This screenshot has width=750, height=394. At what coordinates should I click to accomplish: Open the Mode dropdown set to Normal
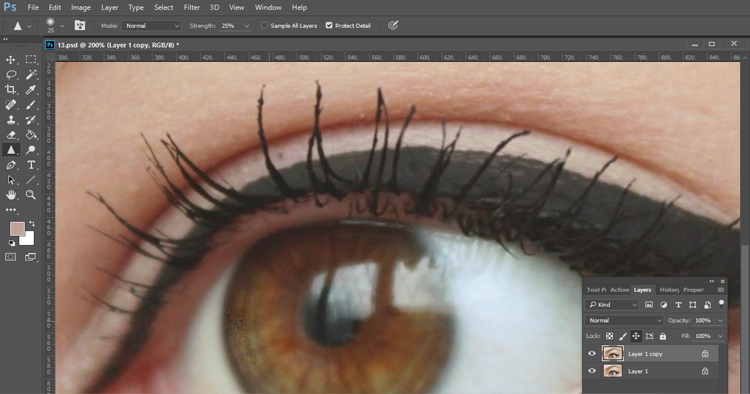pos(152,26)
